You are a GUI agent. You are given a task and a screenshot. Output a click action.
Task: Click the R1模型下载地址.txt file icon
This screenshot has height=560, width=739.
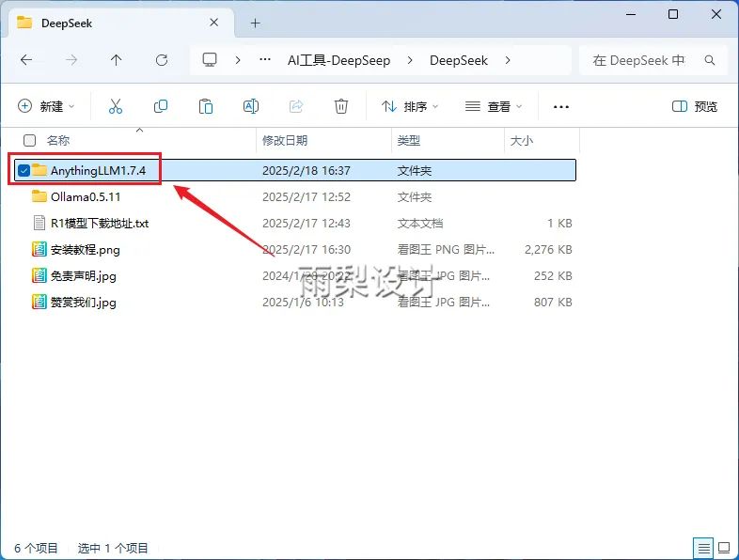click(x=39, y=223)
